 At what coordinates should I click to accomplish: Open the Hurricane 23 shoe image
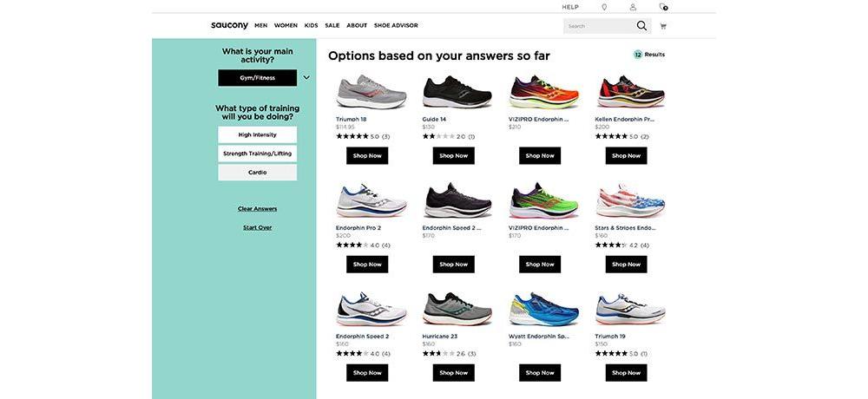(x=457, y=309)
